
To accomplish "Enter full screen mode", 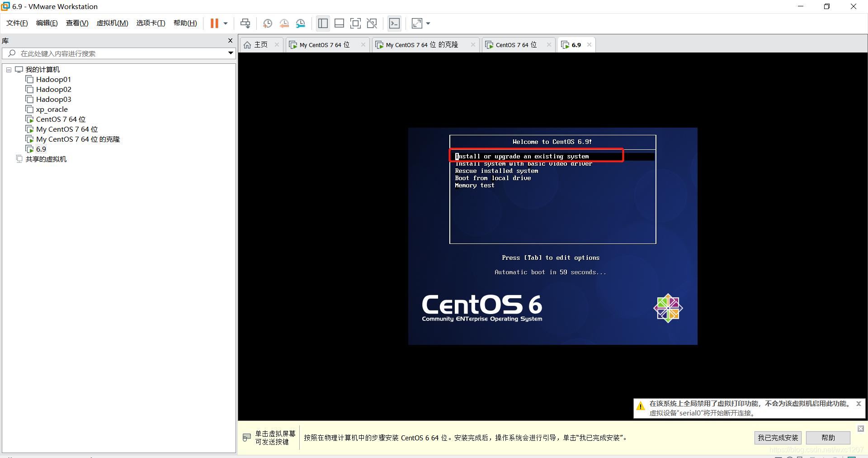I will [x=356, y=23].
